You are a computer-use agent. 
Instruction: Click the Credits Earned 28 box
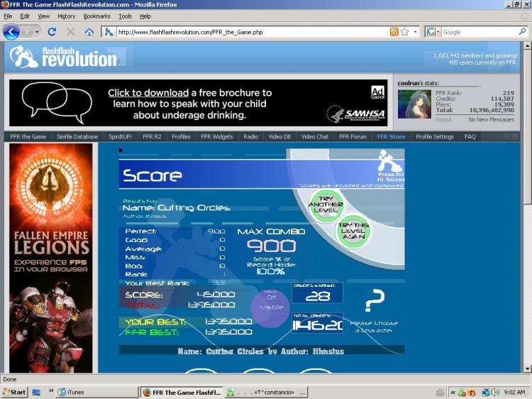[317, 293]
